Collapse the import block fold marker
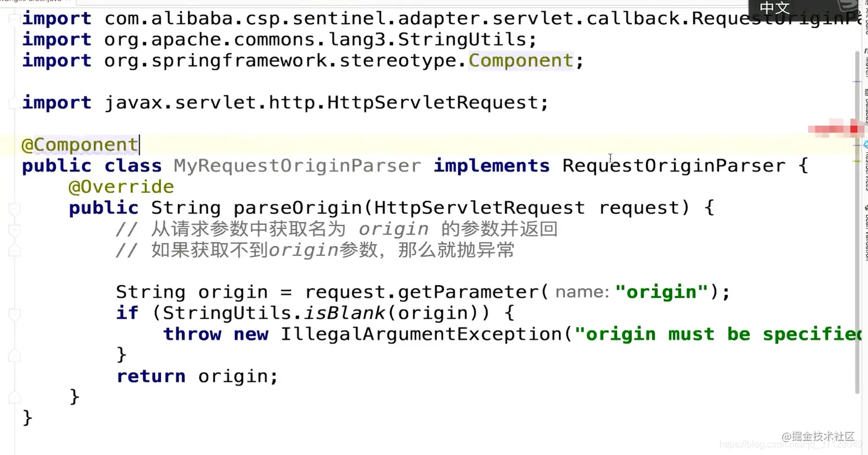 tap(14, 19)
